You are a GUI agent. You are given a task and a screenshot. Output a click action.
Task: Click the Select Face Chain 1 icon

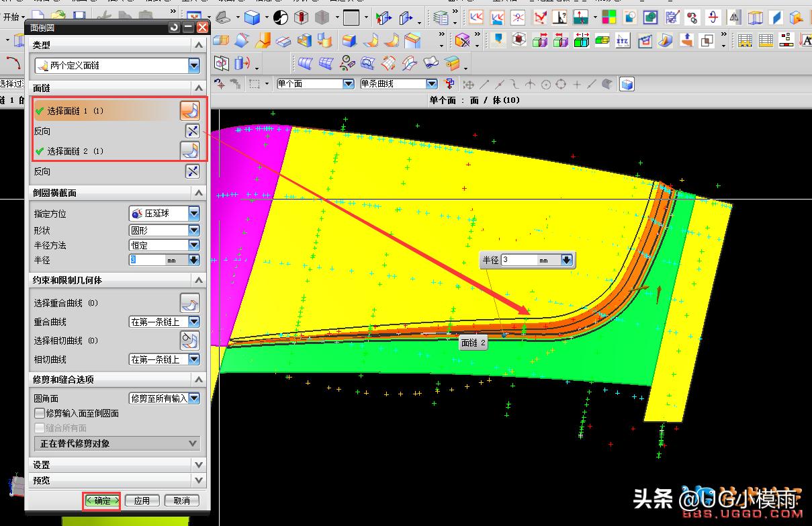pos(190,110)
